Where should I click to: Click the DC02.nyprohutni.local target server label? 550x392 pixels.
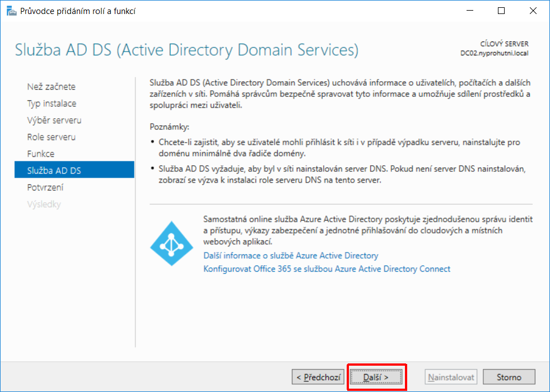point(494,53)
